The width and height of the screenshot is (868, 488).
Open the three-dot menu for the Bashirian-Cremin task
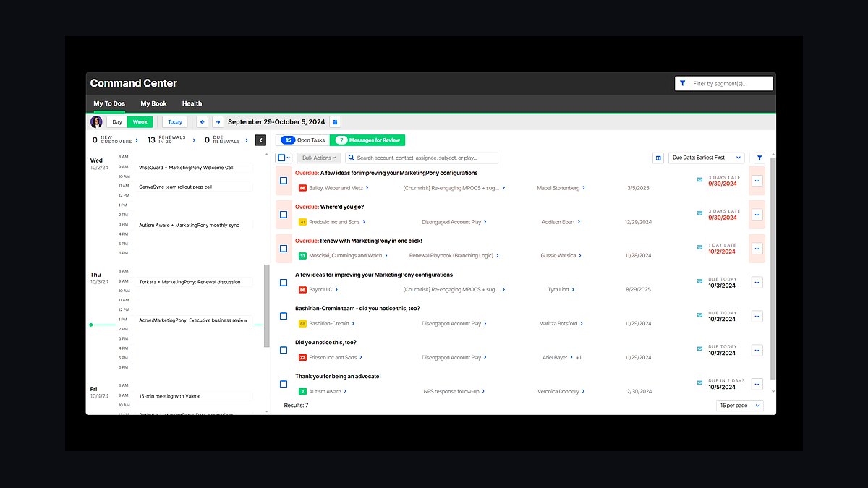point(757,317)
